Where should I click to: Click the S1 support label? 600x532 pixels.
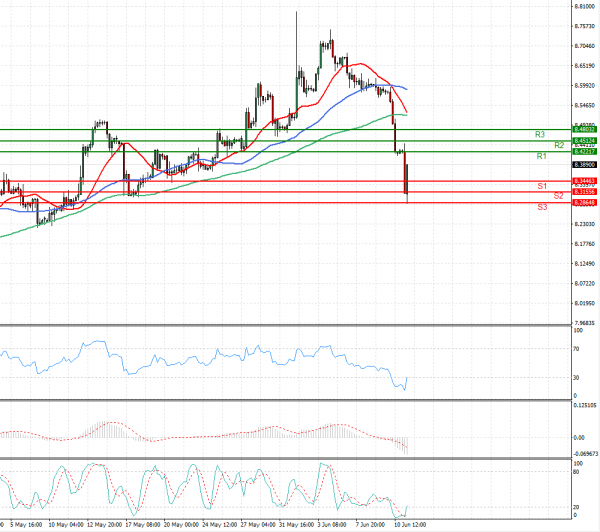(x=542, y=186)
